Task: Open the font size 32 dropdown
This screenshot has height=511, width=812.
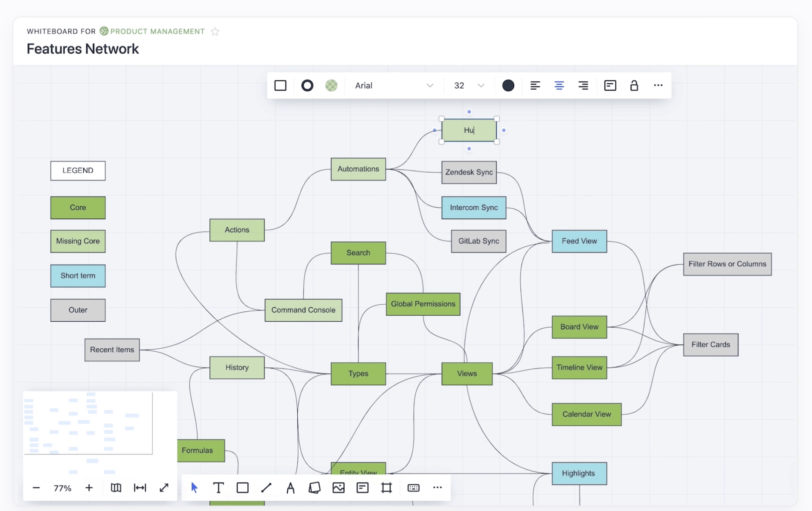Action: click(469, 85)
